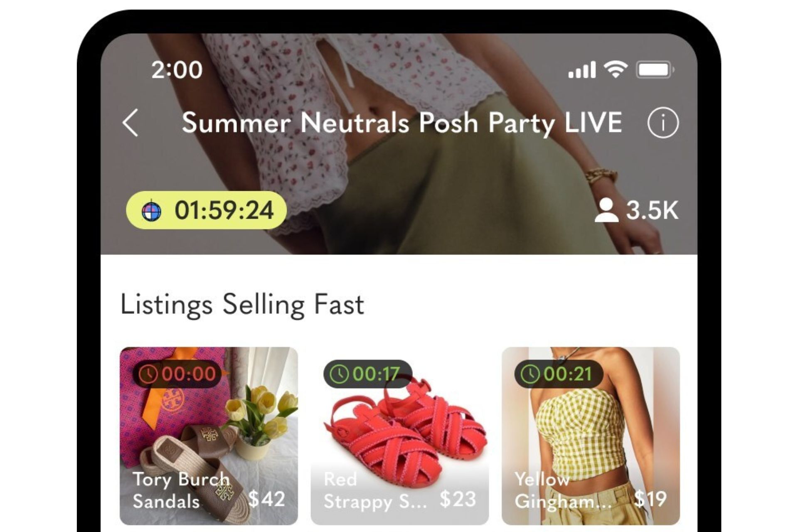Click the red clock icon on Tory Burch listing

pos(148,374)
